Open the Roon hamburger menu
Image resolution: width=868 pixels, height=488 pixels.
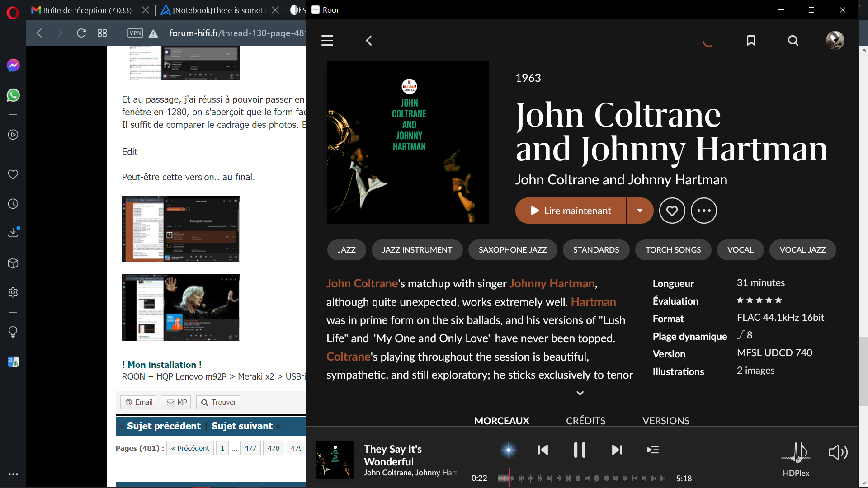327,41
